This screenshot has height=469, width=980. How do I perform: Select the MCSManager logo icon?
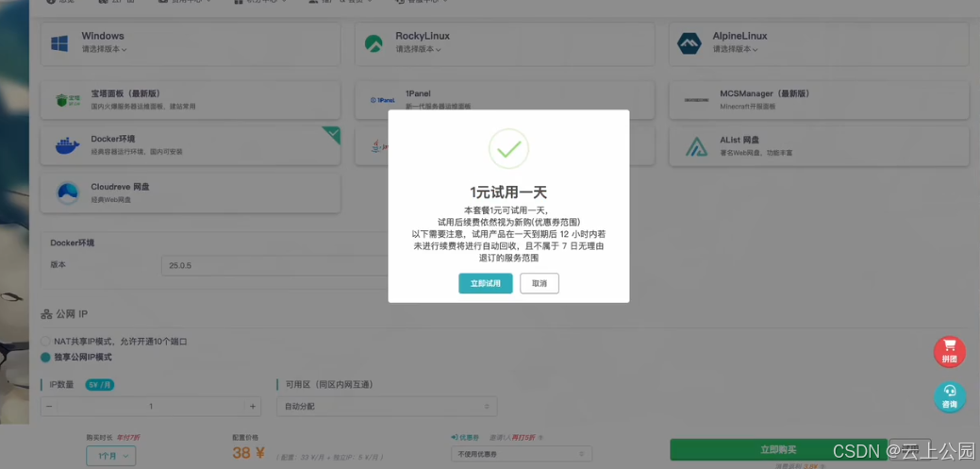[x=696, y=100]
